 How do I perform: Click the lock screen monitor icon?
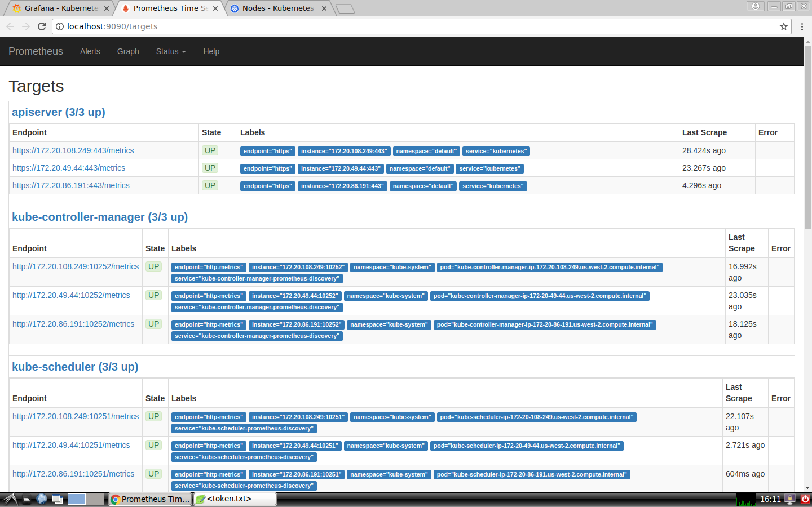pos(790,499)
